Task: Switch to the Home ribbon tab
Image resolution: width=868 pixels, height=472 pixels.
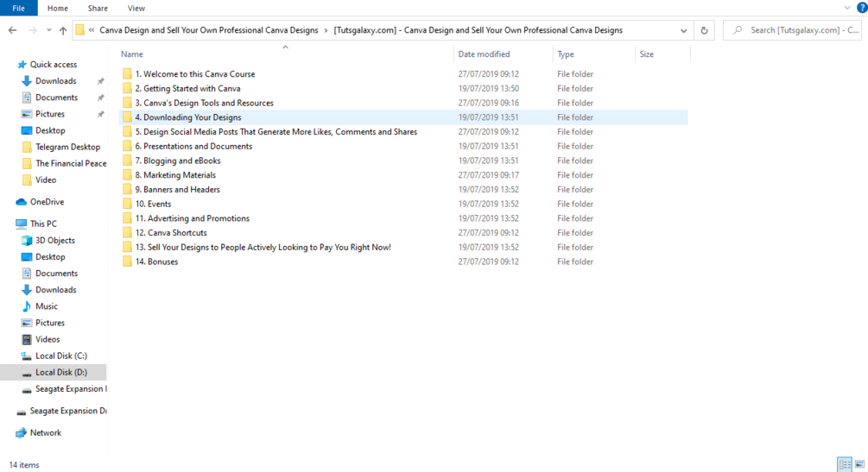Action: [x=58, y=9]
